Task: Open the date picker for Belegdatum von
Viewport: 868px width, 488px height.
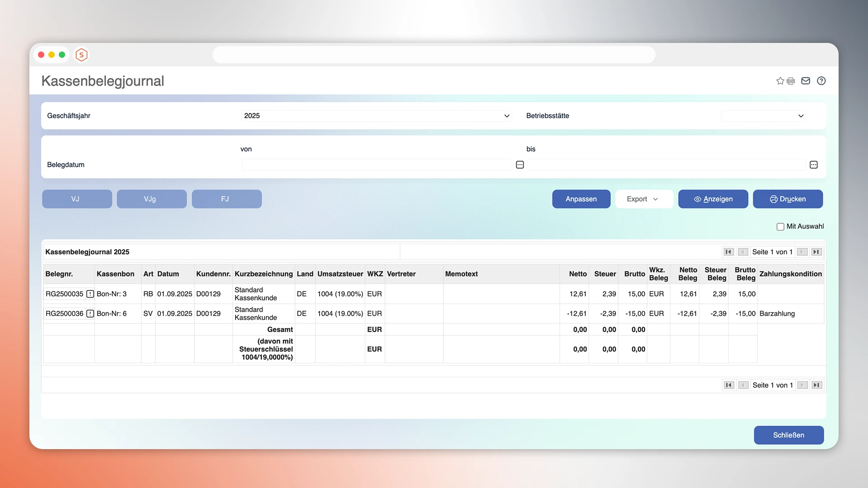Action: click(519, 164)
